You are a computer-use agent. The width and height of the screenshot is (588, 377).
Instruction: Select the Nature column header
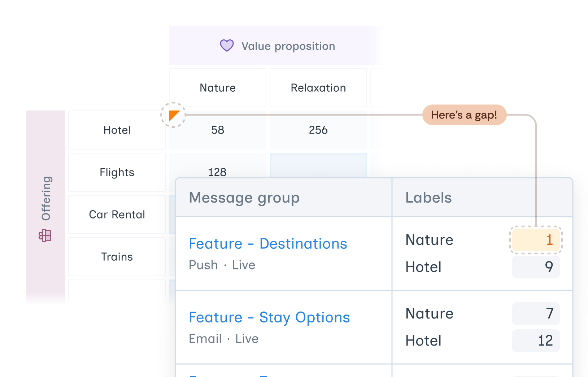[x=217, y=88]
